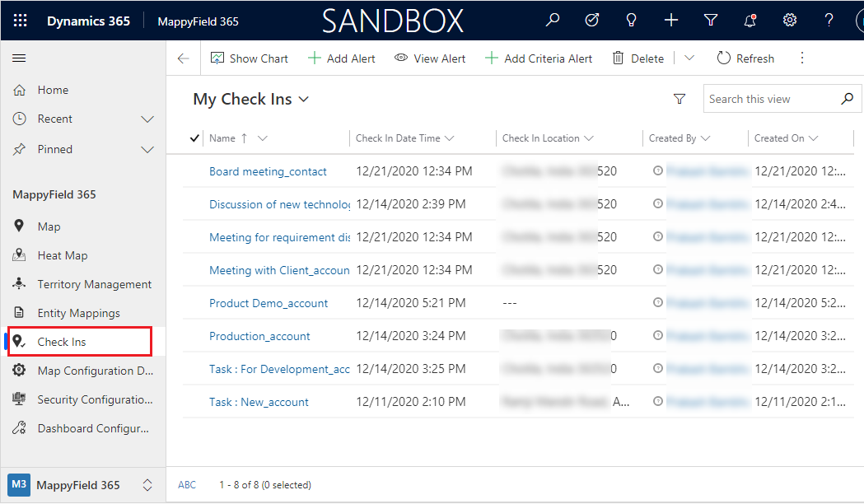Open Meeting for requirement record
This screenshot has width=864, height=504.
coord(279,237)
